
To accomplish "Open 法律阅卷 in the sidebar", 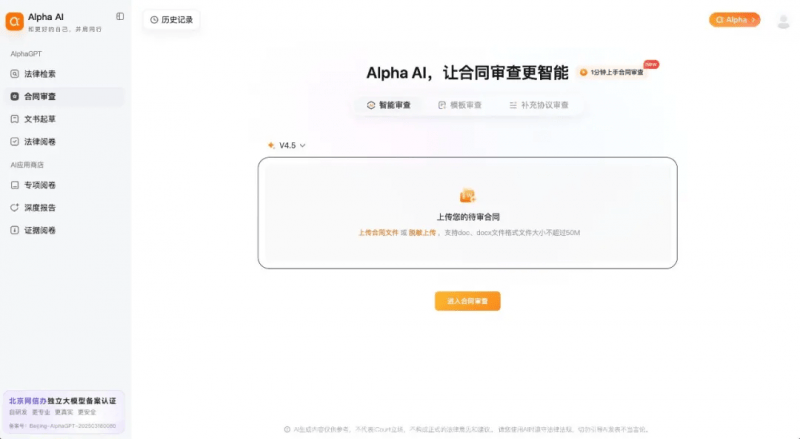I will pos(65,141).
